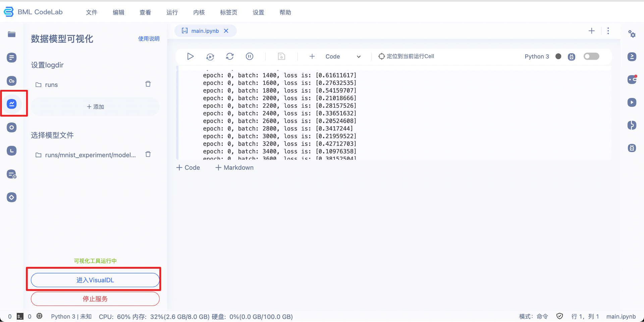Click the 停止服务 button
The width and height of the screenshot is (644, 322).
[x=95, y=299]
